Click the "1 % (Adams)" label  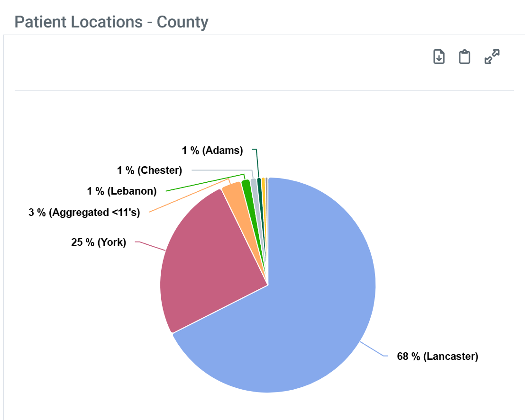tap(212, 151)
